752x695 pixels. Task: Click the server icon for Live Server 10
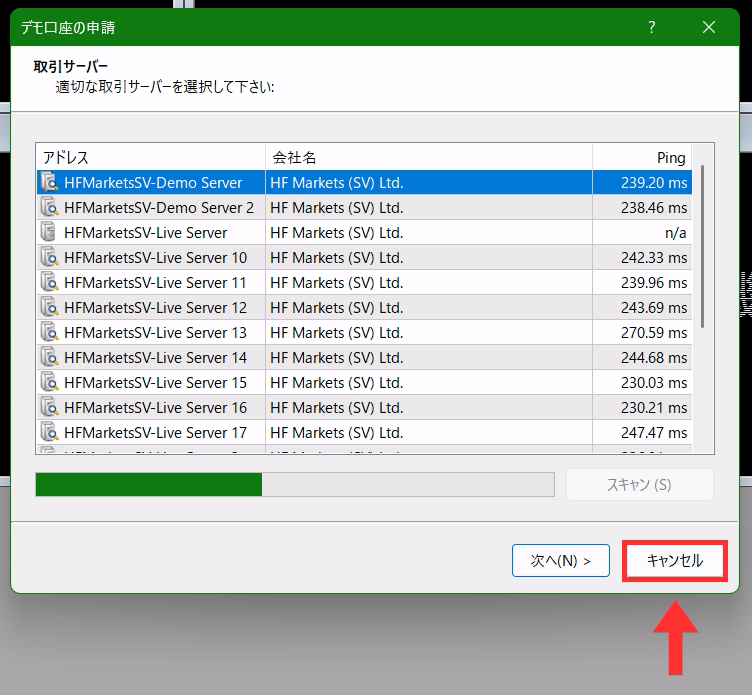49,257
